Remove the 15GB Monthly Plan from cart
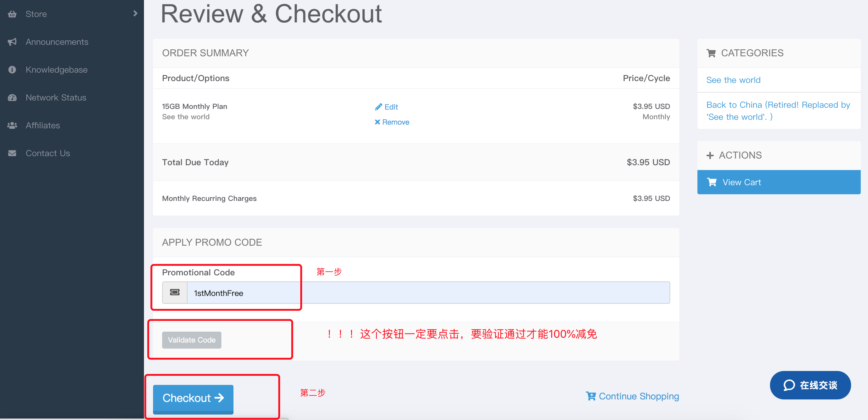The image size is (868, 420). coord(392,122)
